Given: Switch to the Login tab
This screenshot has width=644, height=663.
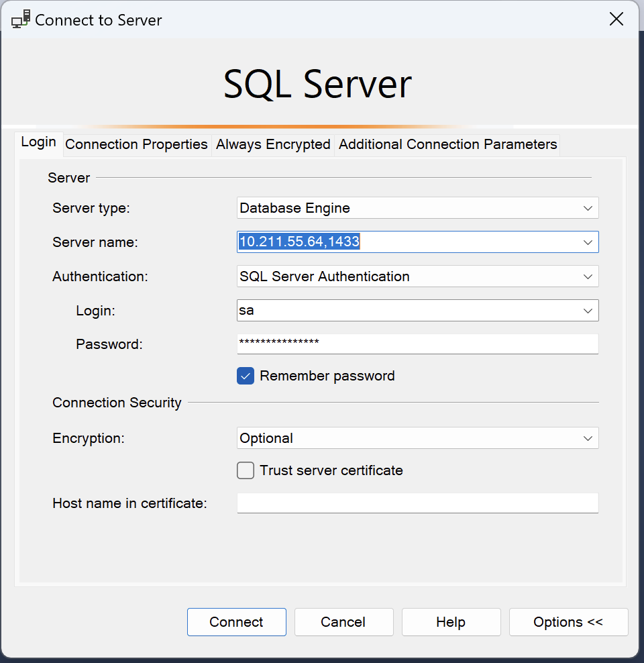Looking at the screenshot, I should tap(38, 142).
